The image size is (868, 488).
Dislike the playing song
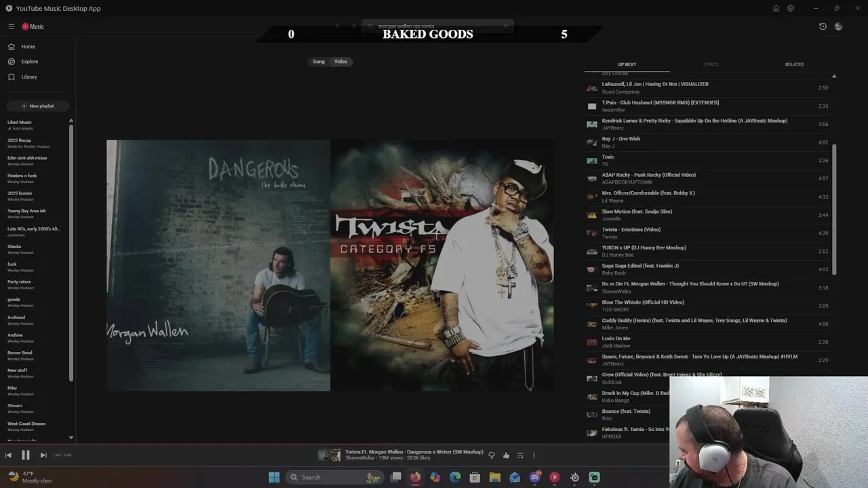492,455
